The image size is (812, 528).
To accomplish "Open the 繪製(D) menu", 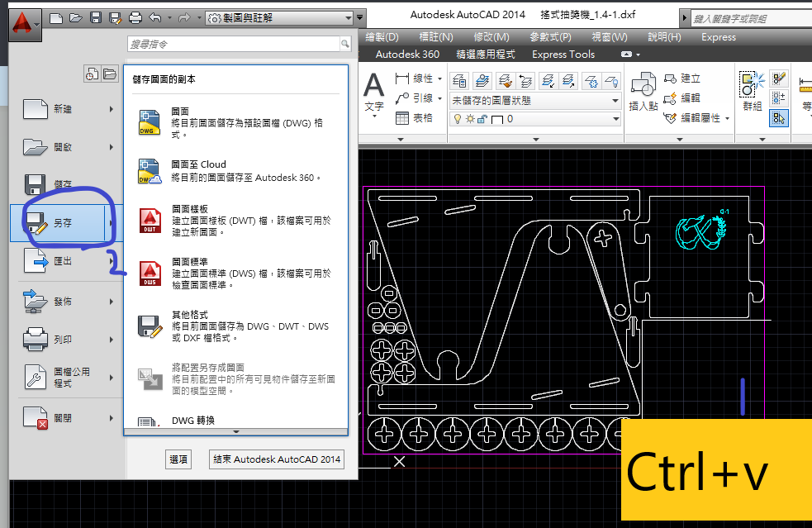I will pos(382,37).
